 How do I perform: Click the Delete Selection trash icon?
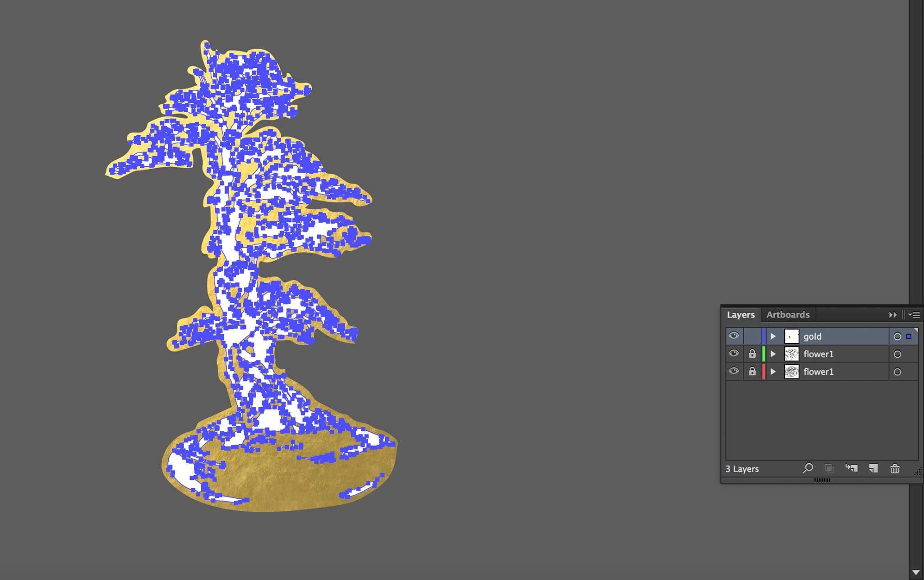(895, 469)
